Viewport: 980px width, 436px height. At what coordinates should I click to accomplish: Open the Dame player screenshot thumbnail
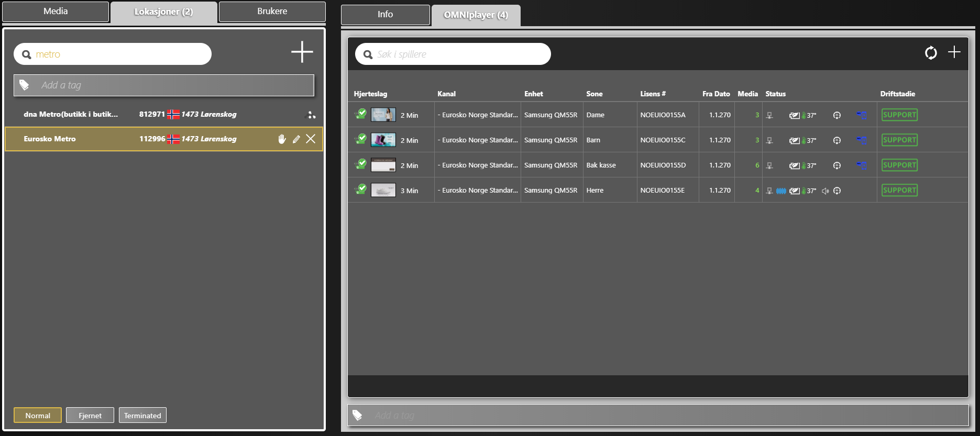(x=383, y=115)
